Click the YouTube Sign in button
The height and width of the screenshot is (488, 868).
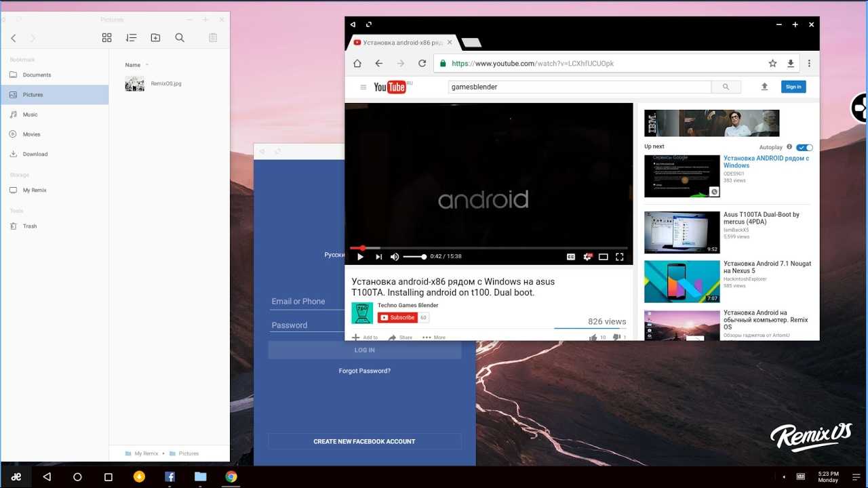pyautogui.click(x=793, y=87)
